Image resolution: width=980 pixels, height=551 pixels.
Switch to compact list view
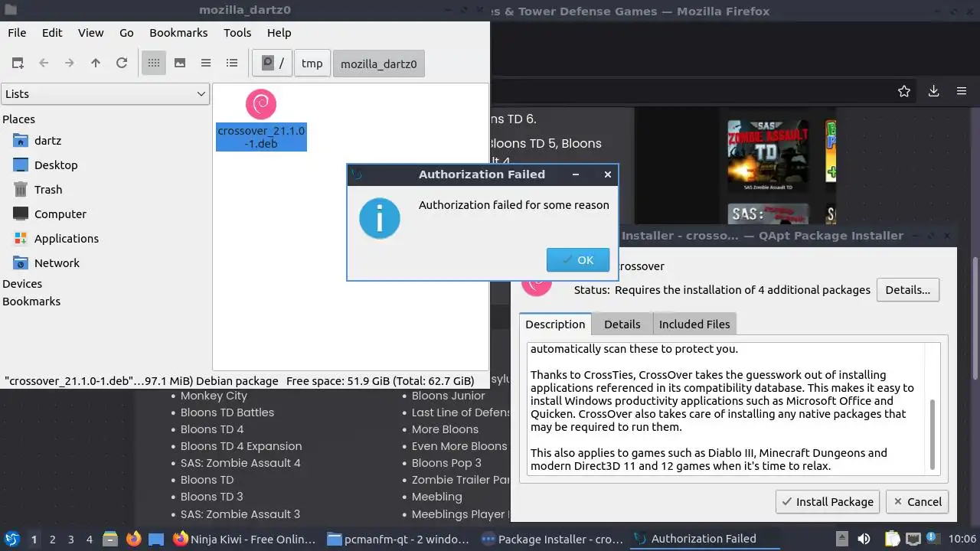tap(206, 63)
